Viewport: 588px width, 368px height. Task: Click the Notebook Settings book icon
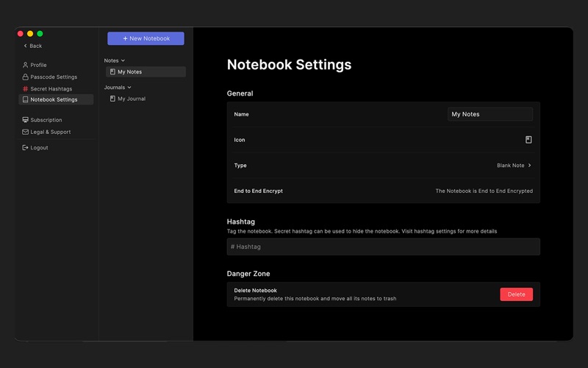[x=25, y=99]
